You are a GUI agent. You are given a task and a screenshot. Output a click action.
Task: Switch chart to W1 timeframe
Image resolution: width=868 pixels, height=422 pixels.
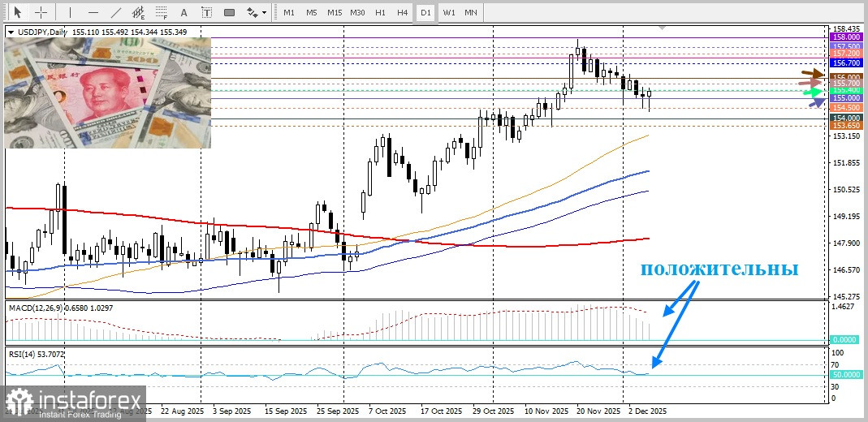click(448, 12)
